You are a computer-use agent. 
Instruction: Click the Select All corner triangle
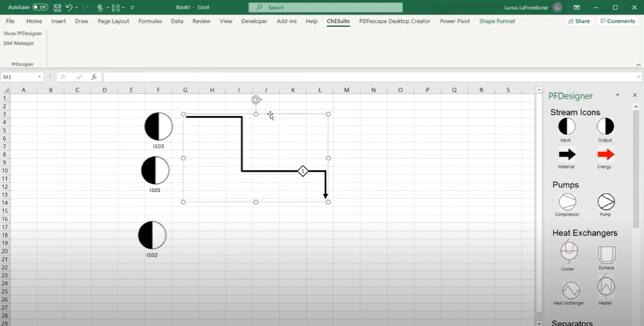7,90
